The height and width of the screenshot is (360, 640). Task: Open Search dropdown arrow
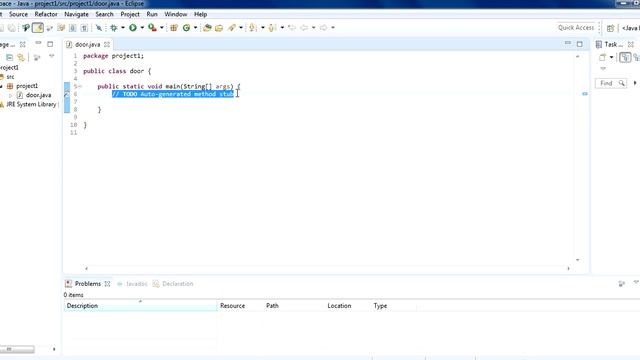(x=241, y=28)
